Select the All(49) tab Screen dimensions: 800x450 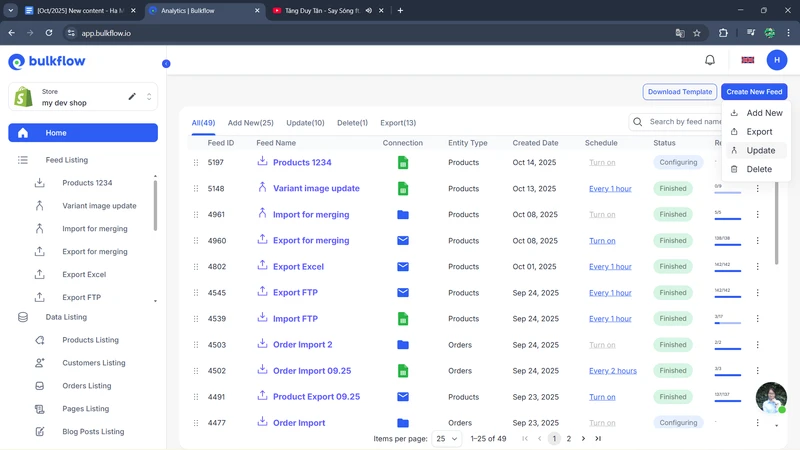point(203,123)
